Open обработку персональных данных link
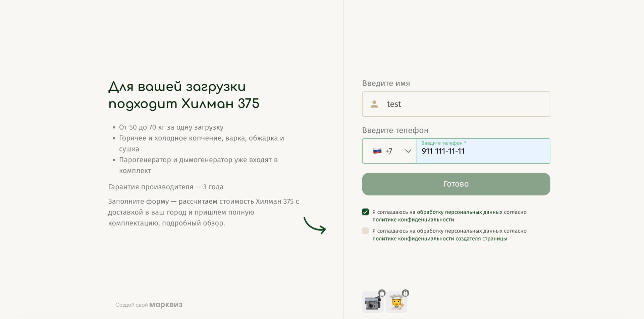 [x=460, y=212]
